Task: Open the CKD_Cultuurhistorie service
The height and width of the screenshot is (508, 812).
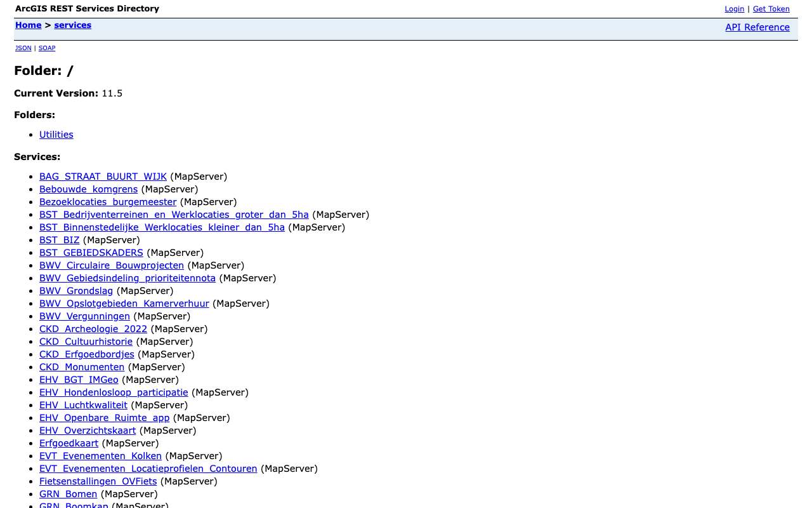Action: pos(86,342)
